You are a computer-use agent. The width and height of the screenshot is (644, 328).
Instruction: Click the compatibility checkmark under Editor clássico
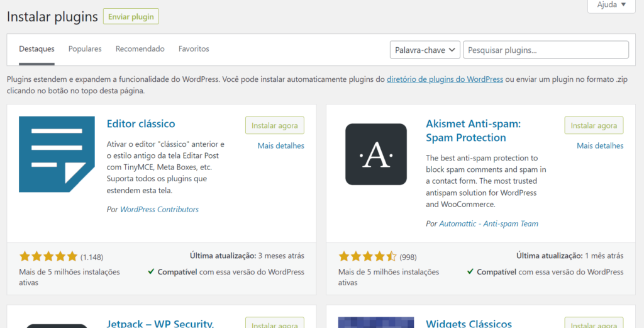(x=151, y=271)
